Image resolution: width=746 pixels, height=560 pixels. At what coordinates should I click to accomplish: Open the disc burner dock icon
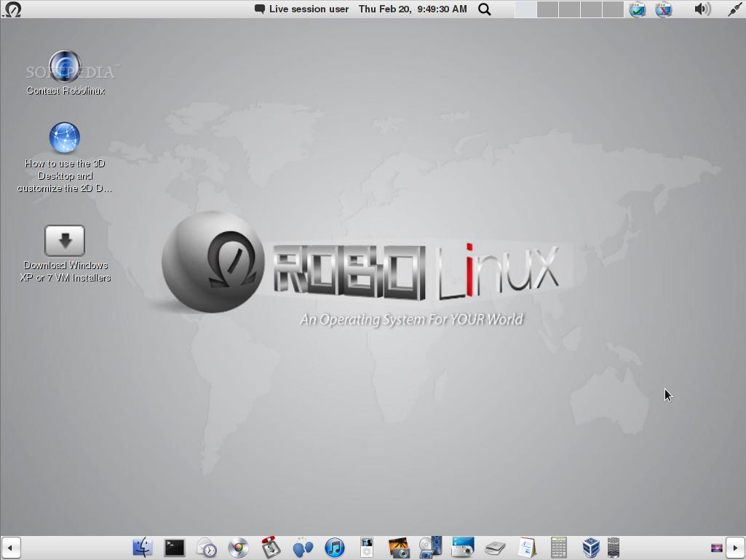(239, 548)
